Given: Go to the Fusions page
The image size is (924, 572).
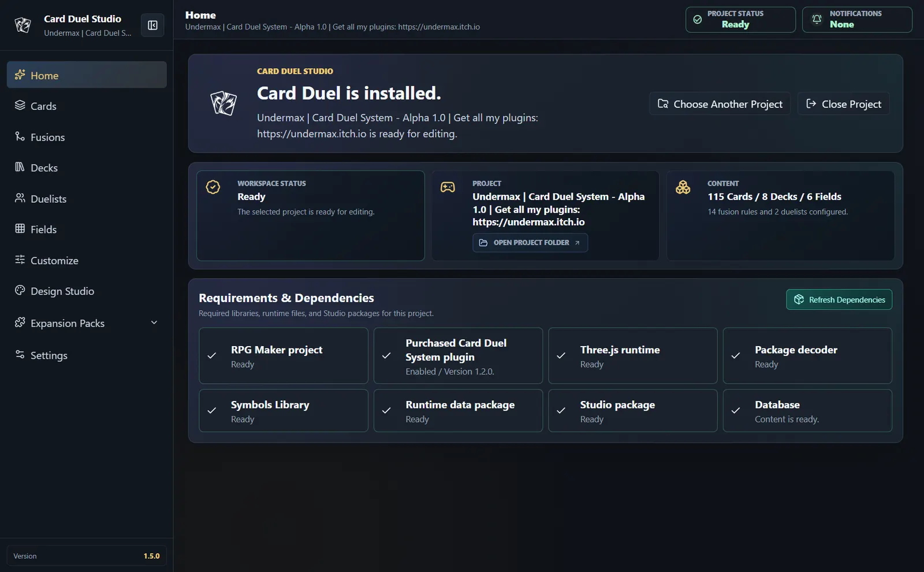Looking at the screenshot, I should click(x=87, y=137).
